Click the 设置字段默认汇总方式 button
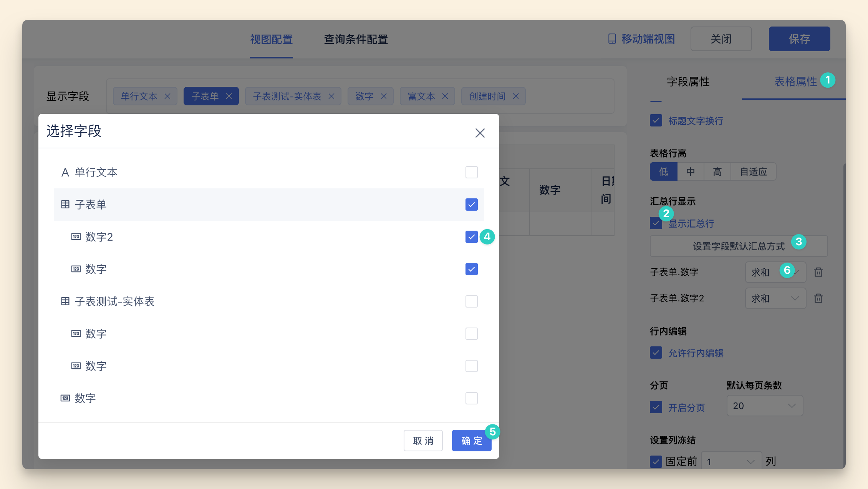The height and width of the screenshot is (489, 868). click(738, 246)
